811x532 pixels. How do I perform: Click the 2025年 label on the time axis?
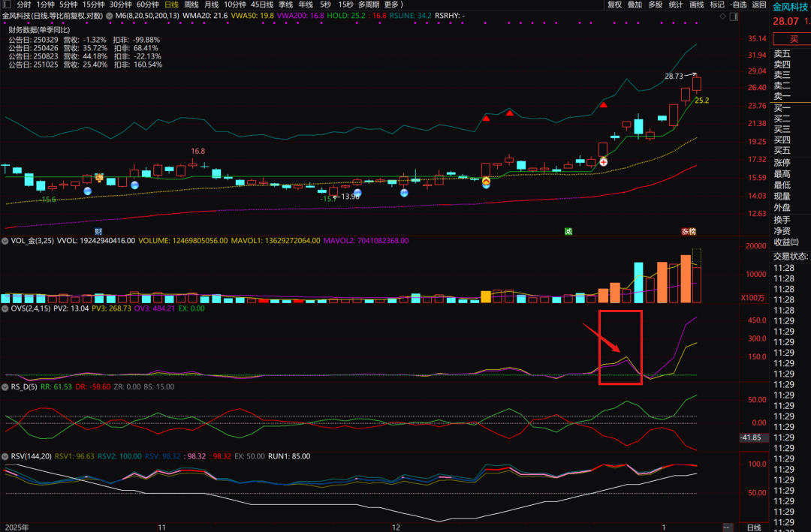point(17,527)
